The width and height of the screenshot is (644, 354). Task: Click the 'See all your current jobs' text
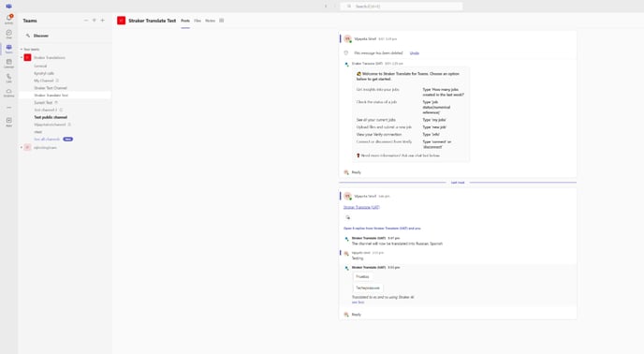pos(375,120)
